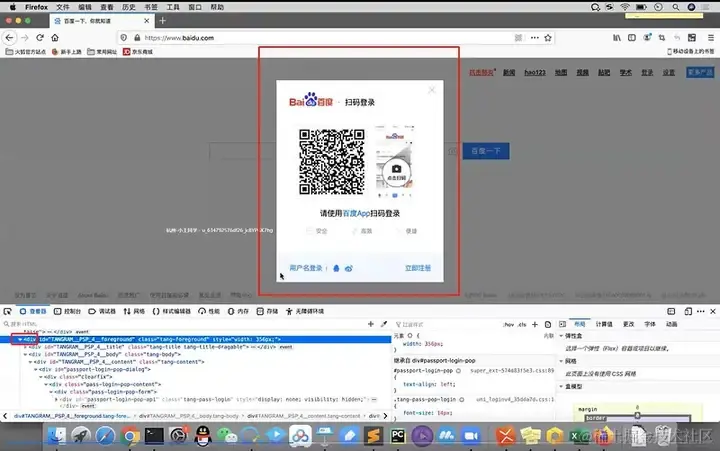Click the 立即注册 register link
Image resolution: width=720 pixels, height=451 pixels.
[x=417, y=268]
